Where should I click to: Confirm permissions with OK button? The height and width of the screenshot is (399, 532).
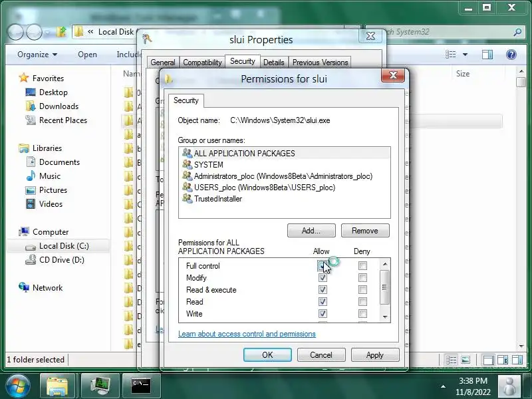coord(267,355)
